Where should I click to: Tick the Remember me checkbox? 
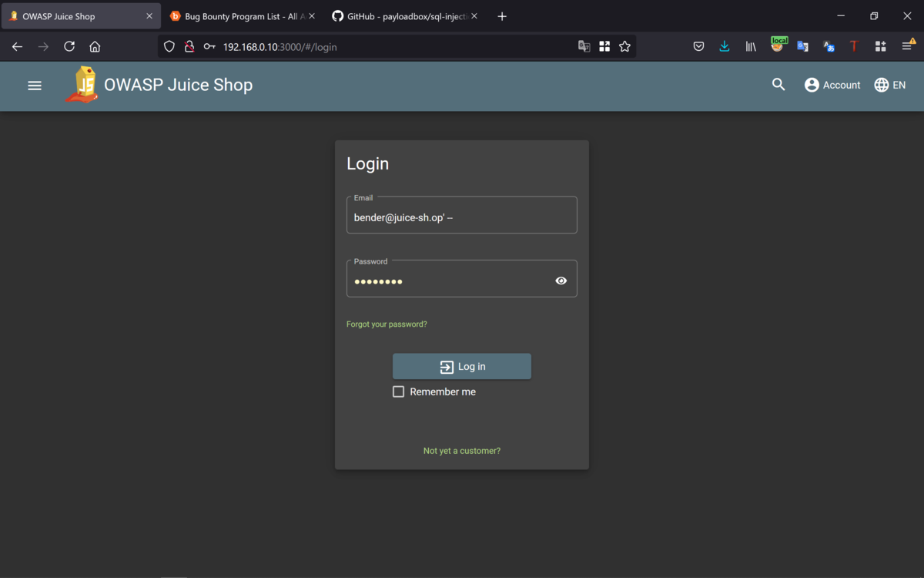point(398,391)
